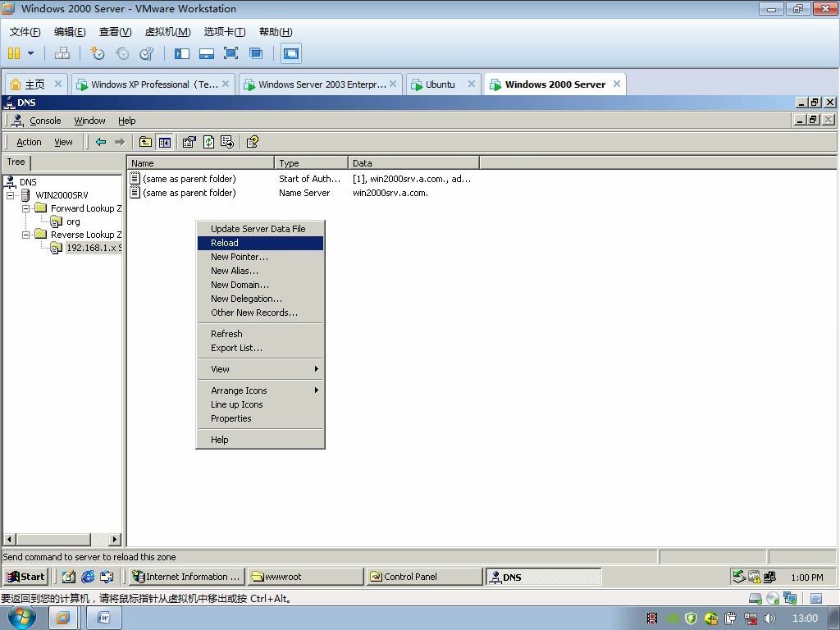This screenshot has width=840, height=630.
Task: Click the console view toolbar icon
Action: coord(291,53)
